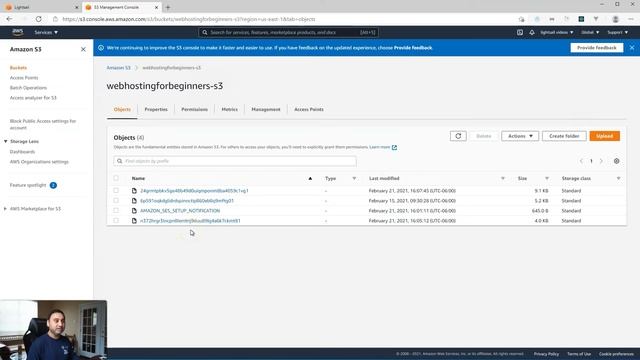Click file icon of first object row
Screen dimensions: 640x360
coord(134,191)
